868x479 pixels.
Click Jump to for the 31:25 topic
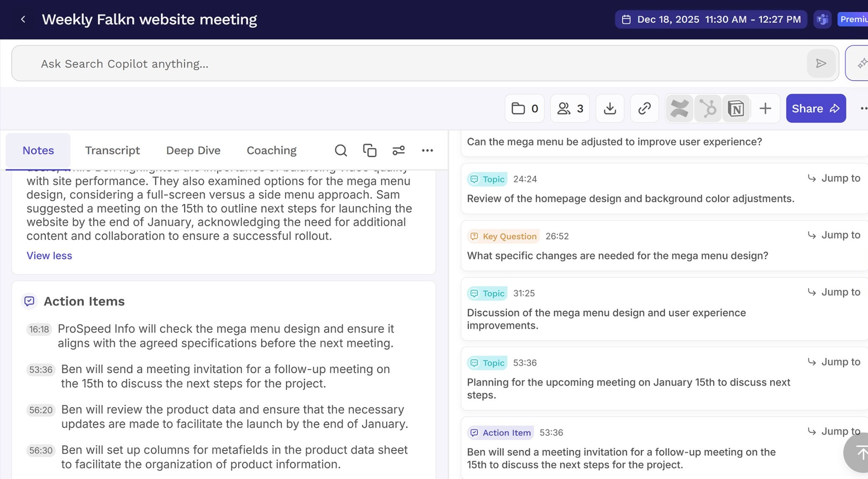point(834,292)
